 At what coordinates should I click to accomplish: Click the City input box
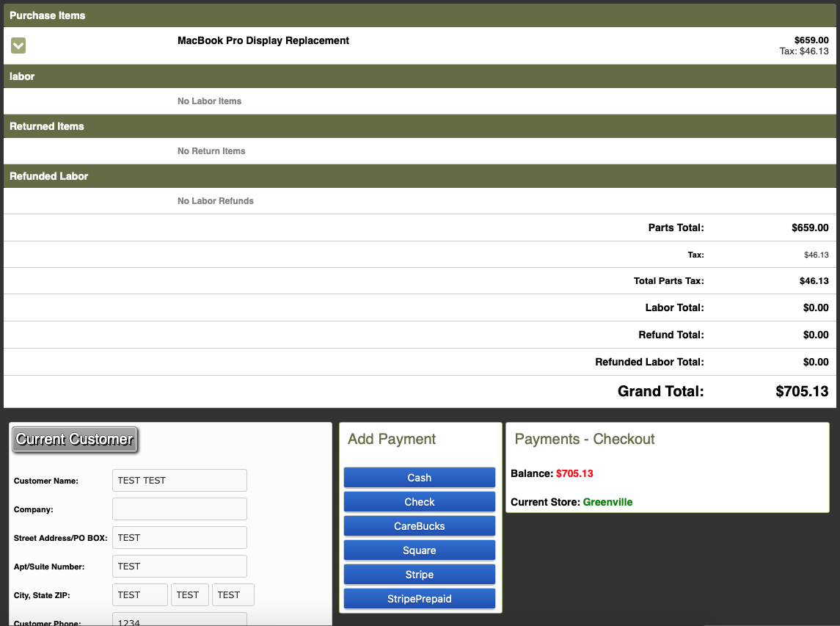tap(139, 595)
